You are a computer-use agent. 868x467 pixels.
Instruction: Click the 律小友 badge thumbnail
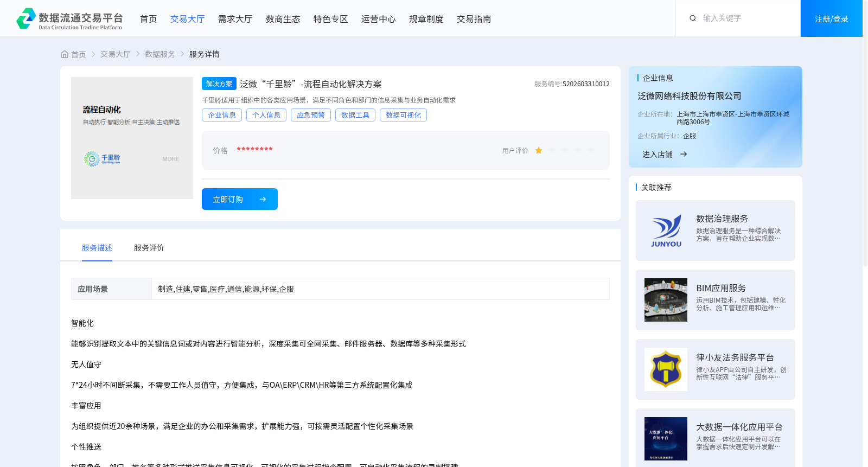(666, 369)
